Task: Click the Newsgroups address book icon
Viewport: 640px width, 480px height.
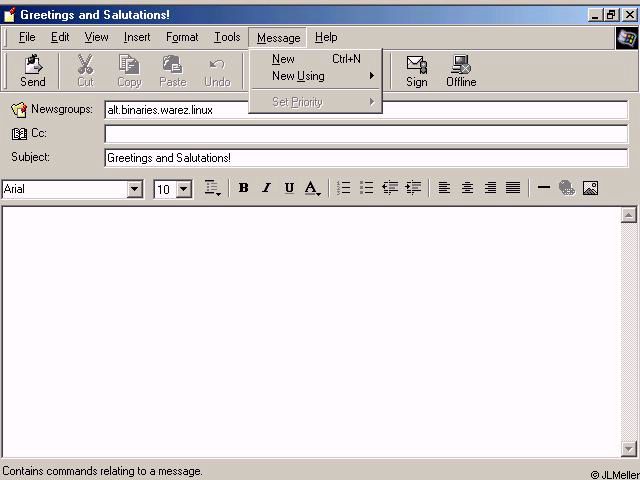Action: click(19, 109)
